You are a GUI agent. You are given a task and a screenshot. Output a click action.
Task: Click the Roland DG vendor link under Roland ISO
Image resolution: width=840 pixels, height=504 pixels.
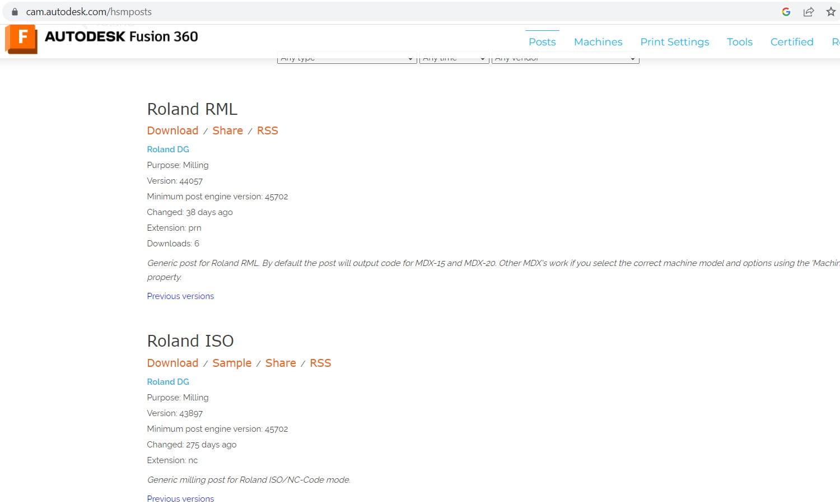(x=168, y=382)
